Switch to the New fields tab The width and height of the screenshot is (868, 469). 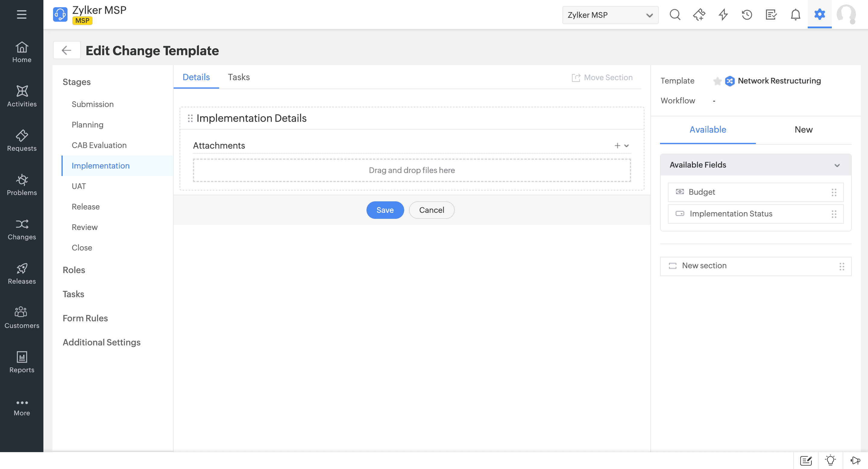pyautogui.click(x=803, y=130)
